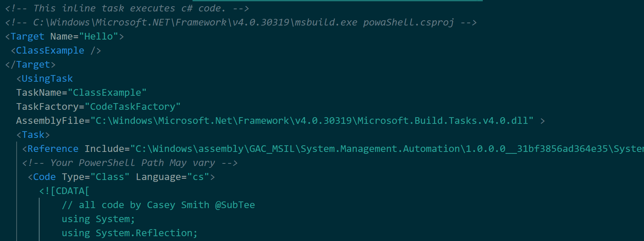The image size is (644, 241).
Task: Click the "using System.Reflection;" statement
Action: [x=130, y=233]
